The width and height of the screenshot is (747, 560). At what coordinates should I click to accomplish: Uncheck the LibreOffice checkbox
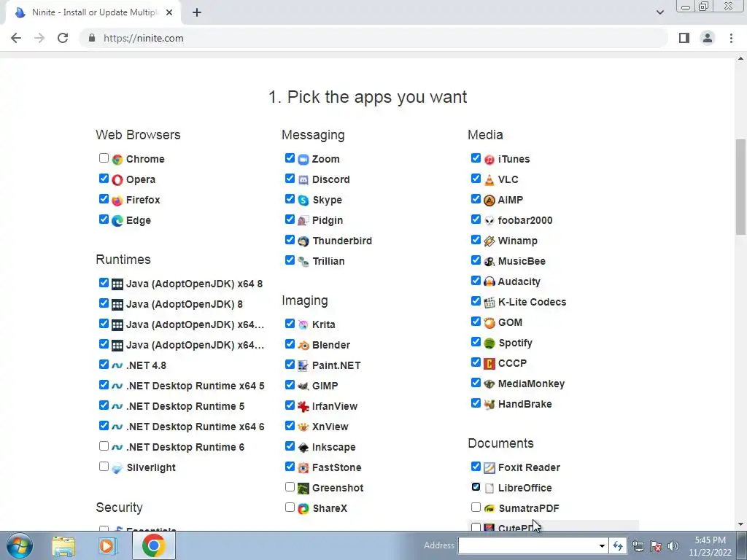pos(476,486)
